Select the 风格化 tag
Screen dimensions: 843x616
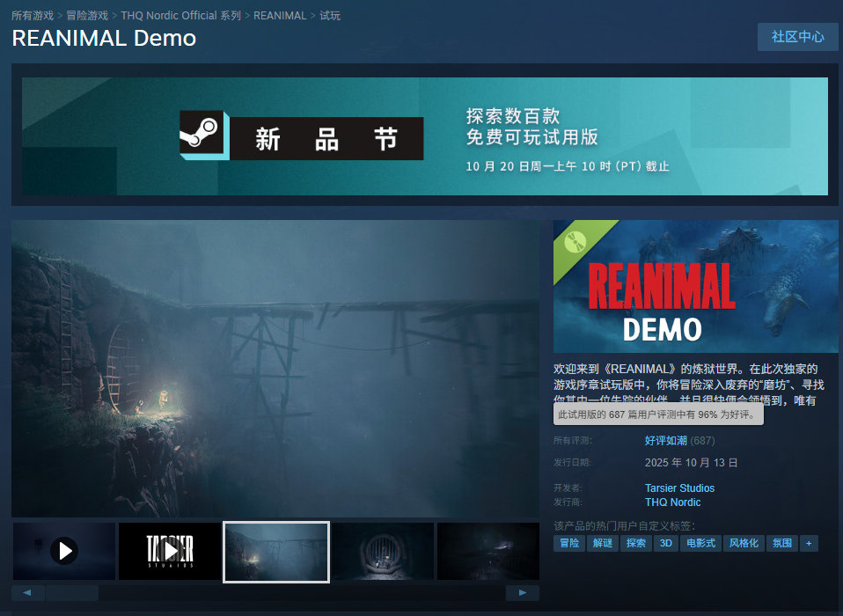(x=744, y=543)
